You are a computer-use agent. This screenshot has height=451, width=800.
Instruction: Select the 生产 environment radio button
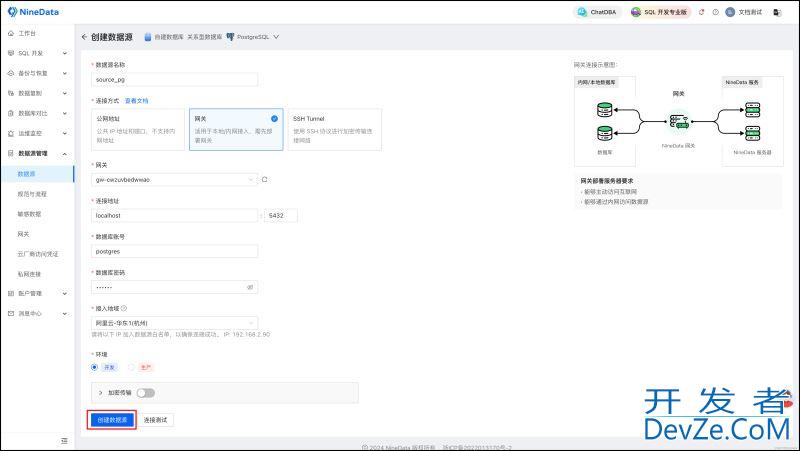point(131,367)
